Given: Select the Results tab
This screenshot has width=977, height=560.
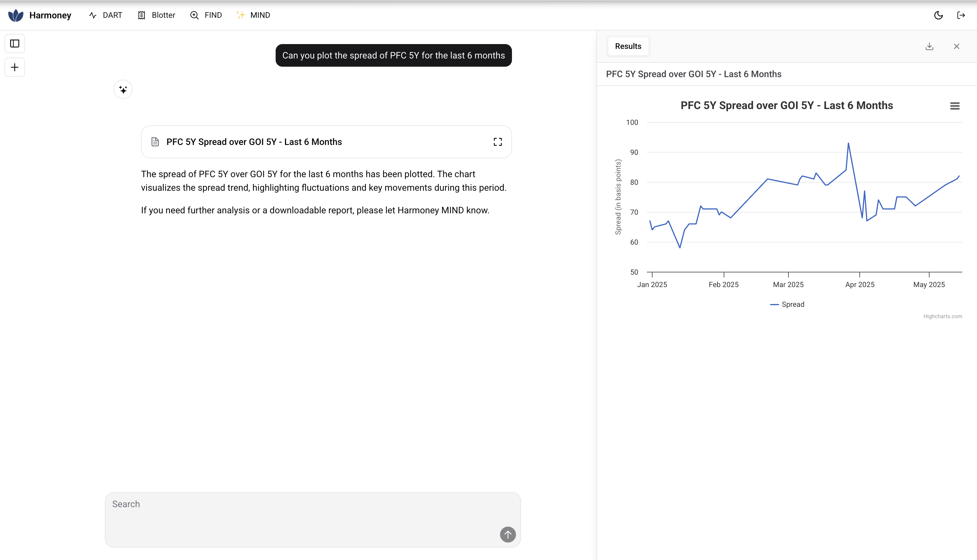Looking at the screenshot, I should 628,46.
